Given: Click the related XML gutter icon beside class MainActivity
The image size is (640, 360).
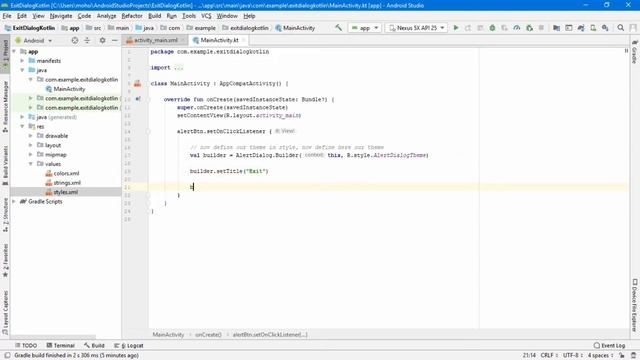Looking at the screenshot, I should coord(138,84).
